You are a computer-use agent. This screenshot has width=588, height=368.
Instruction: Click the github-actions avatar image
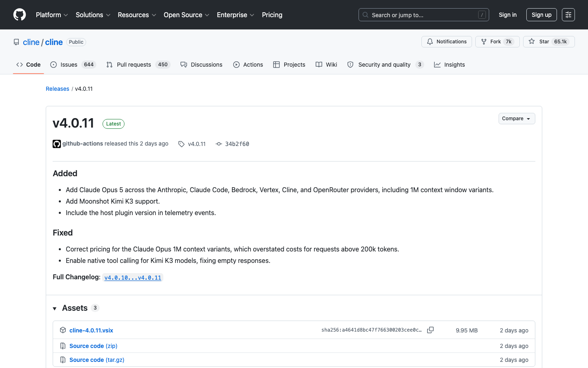click(57, 144)
